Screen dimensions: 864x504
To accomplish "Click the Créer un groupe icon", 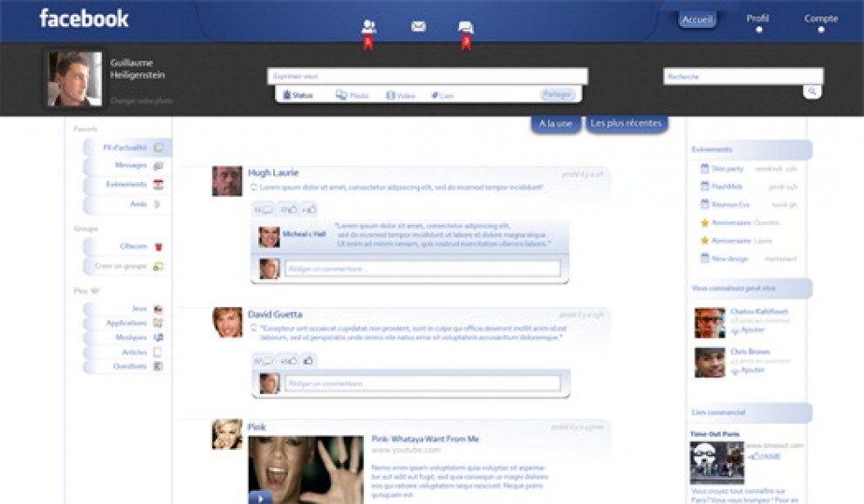I will [x=158, y=267].
